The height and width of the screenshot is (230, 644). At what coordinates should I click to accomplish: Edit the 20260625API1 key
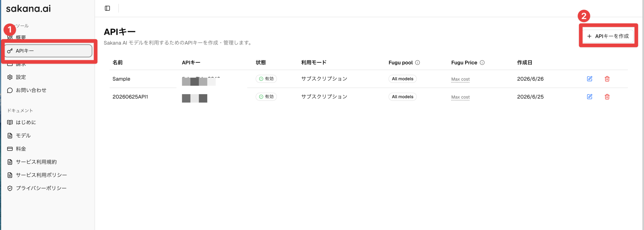[589, 97]
